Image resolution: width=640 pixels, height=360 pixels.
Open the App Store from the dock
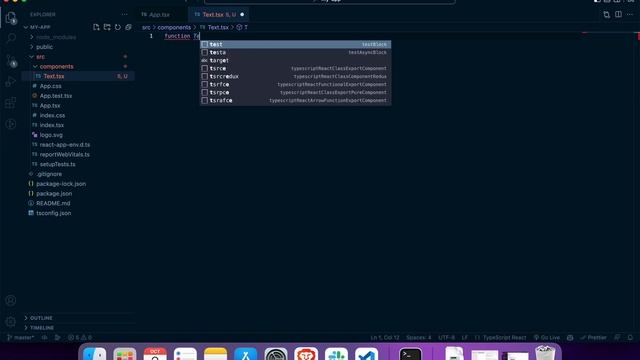point(245,354)
